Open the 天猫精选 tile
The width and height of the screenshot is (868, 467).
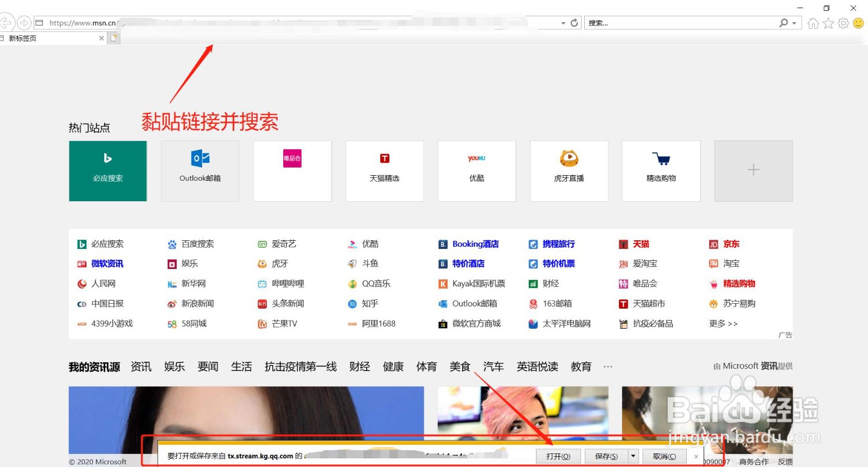385,171
